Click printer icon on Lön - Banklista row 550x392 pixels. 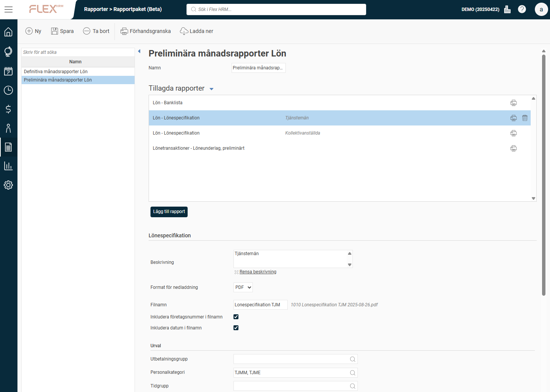click(513, 103)
